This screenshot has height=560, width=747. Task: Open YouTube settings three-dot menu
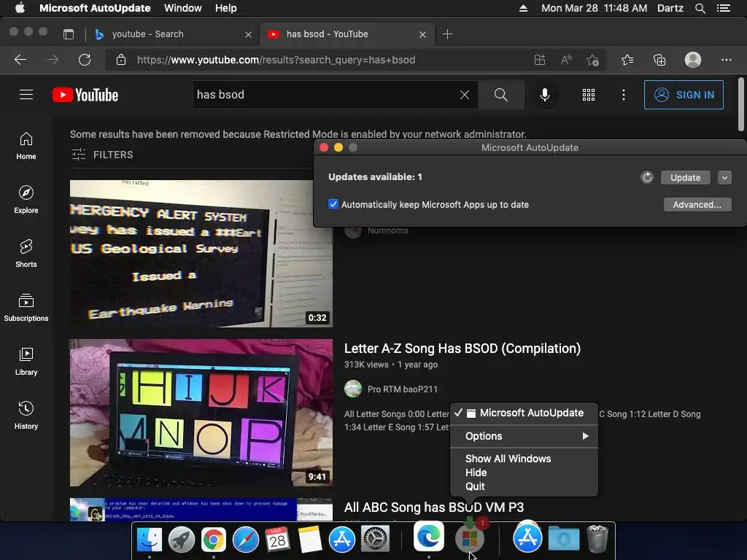pyautogui.click(x=624, y=95)
